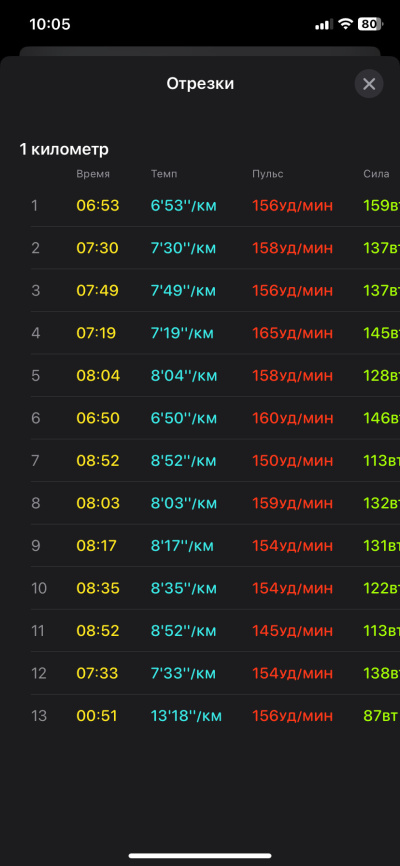
Task: Tap pace 7'49''/км in split 3
Action: pyautogui.click(x=184, y=291)
